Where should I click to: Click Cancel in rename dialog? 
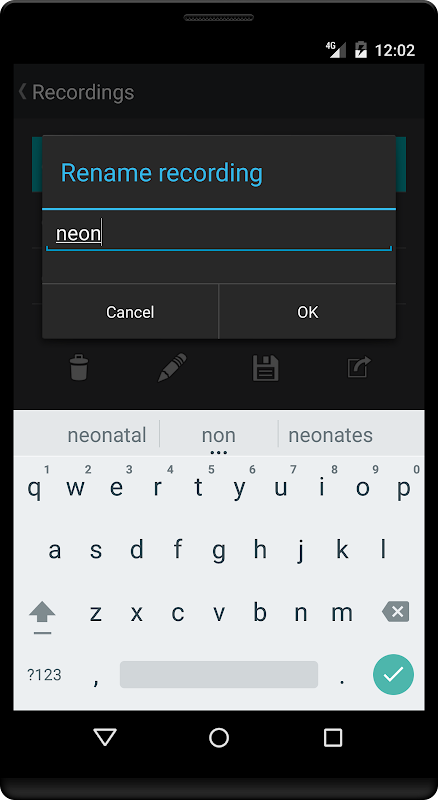click(130, 312)
